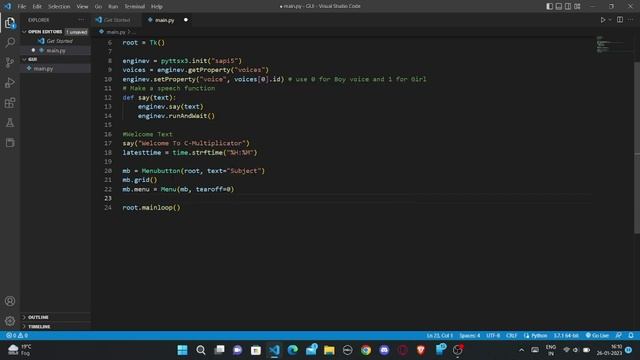Viewport: 640px width, 360px height.
Task: Show hidden system tray icons
Action: tap(521, 350)
